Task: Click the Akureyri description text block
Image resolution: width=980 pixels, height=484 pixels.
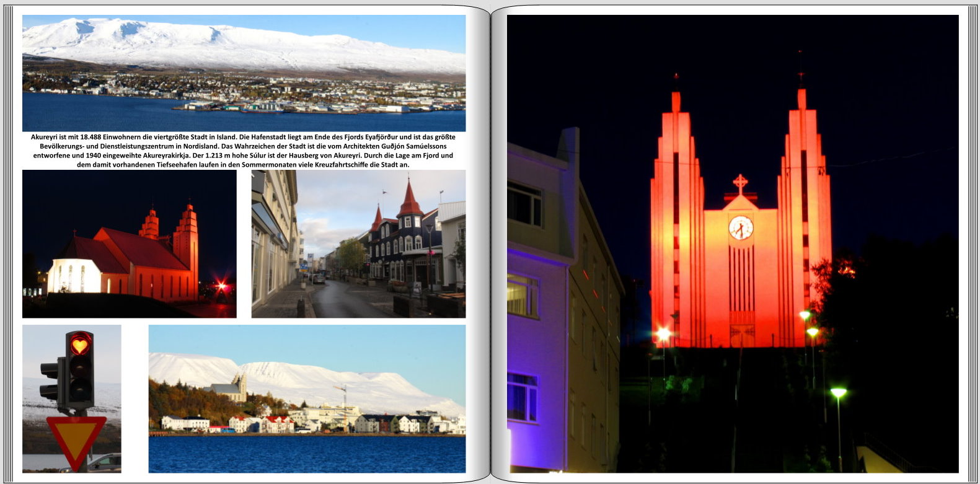Action: [244, 151]
